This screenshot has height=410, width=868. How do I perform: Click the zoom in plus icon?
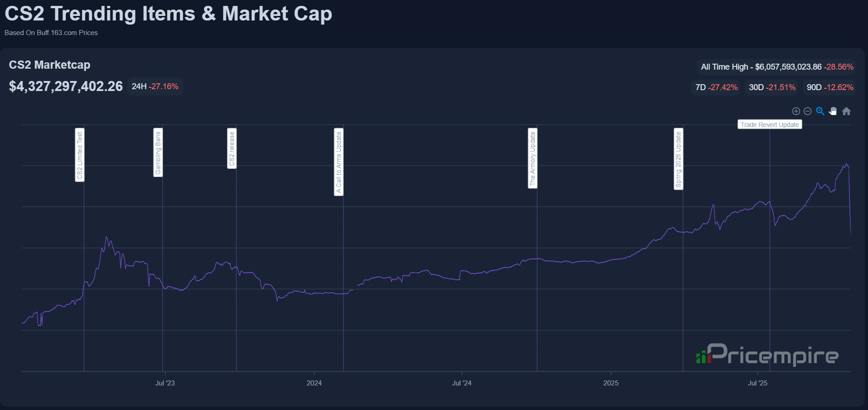[796, 111]
